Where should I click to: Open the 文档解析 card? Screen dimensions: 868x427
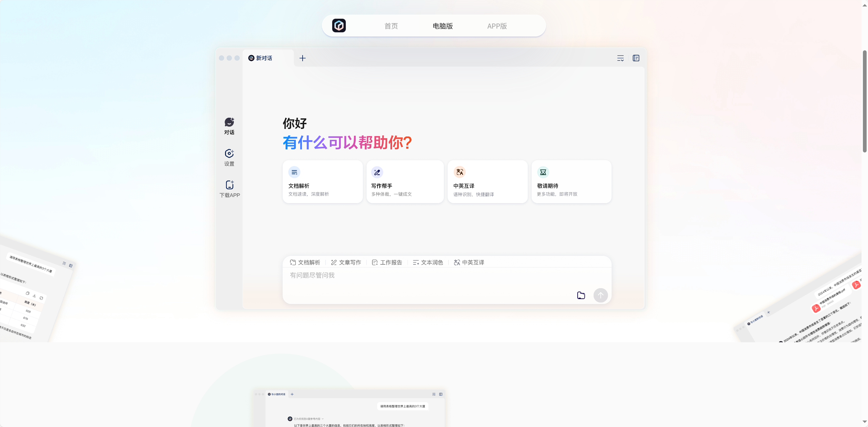pos(323,182)
